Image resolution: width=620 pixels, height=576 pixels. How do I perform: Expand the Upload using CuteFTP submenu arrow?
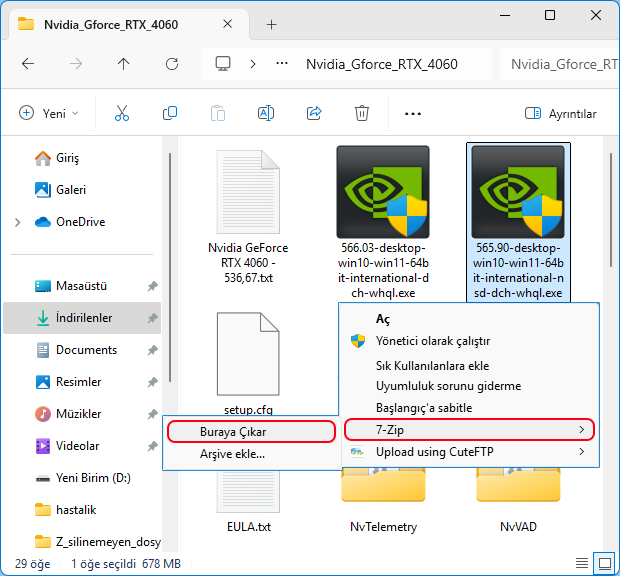pos(581,451)
